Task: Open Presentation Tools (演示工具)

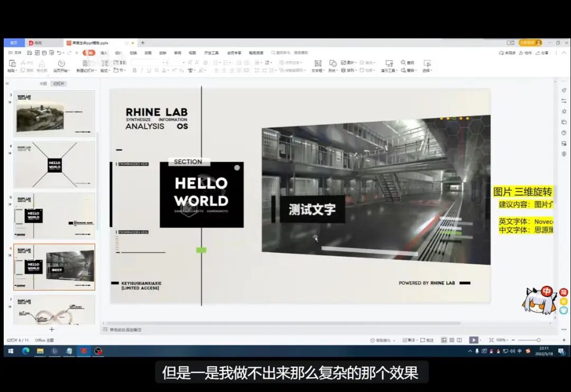Action: [389, 63]
